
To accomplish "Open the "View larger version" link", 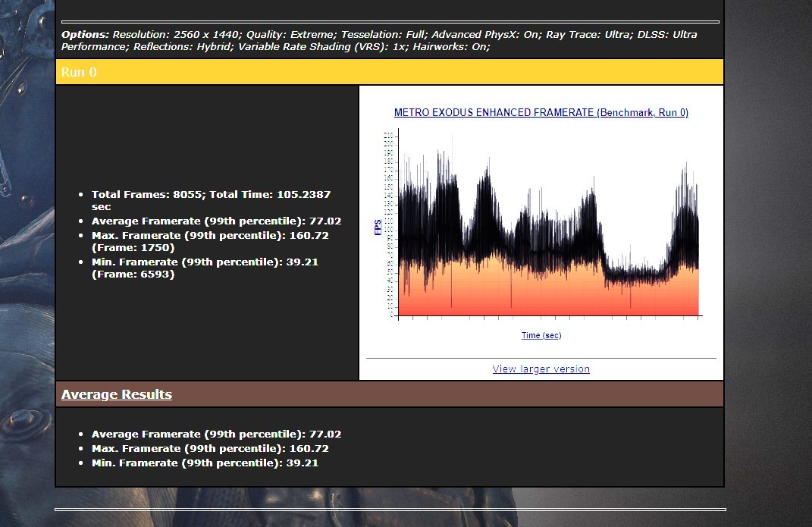I will click(x=541, y=369).
